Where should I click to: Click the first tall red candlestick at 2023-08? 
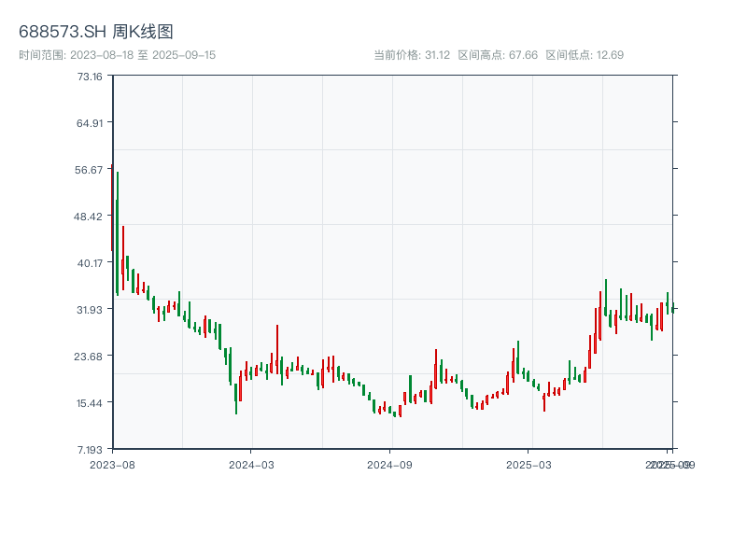tap(112, 207)
